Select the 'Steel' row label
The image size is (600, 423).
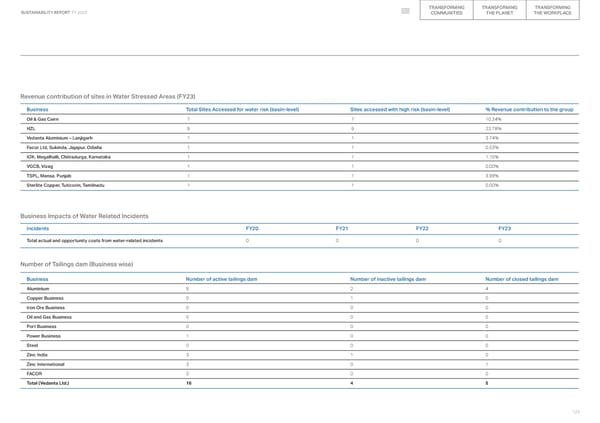click(32, 345)
